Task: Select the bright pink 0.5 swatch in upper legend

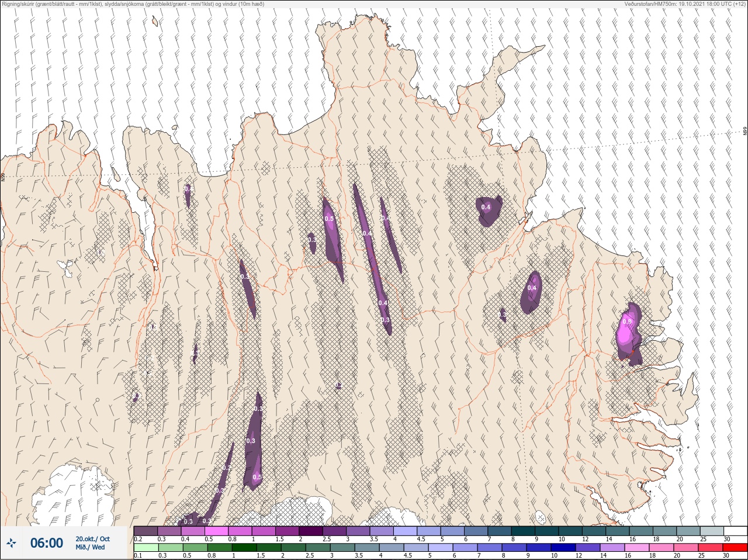Action: tap(216, 531)
